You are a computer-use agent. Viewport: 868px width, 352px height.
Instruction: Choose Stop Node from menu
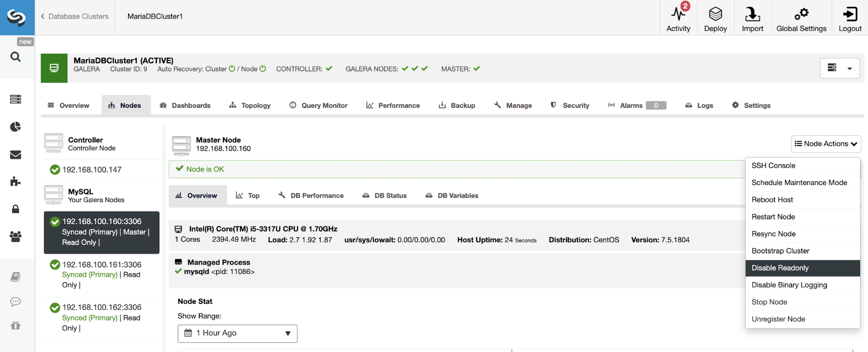click(x=802, y=302)
